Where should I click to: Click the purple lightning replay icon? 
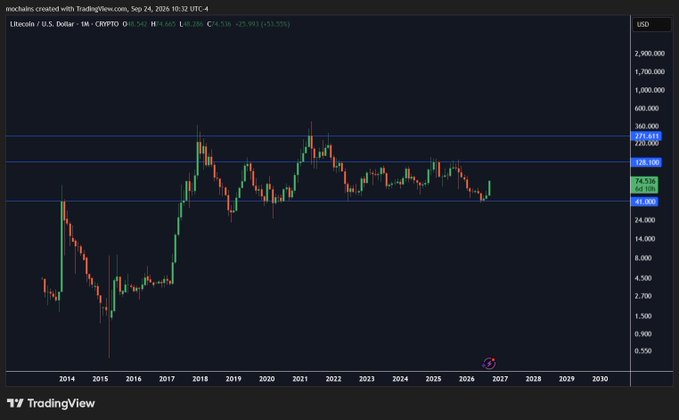489,363
